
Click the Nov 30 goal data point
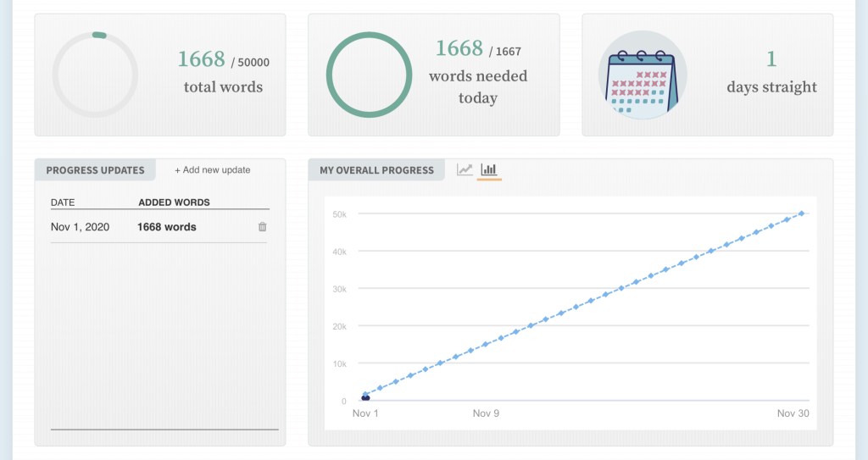pyautogui.click(x=801, y=213)
